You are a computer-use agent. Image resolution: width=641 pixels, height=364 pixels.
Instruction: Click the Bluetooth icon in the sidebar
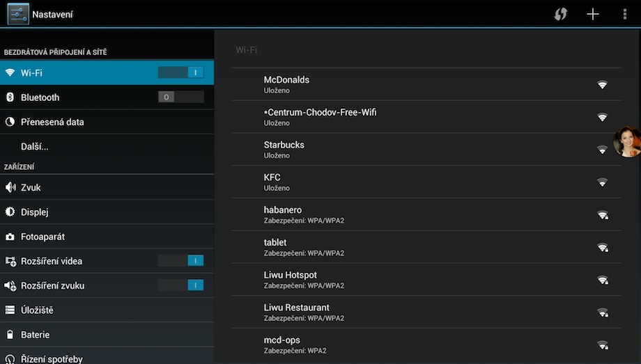coord(10,97)
